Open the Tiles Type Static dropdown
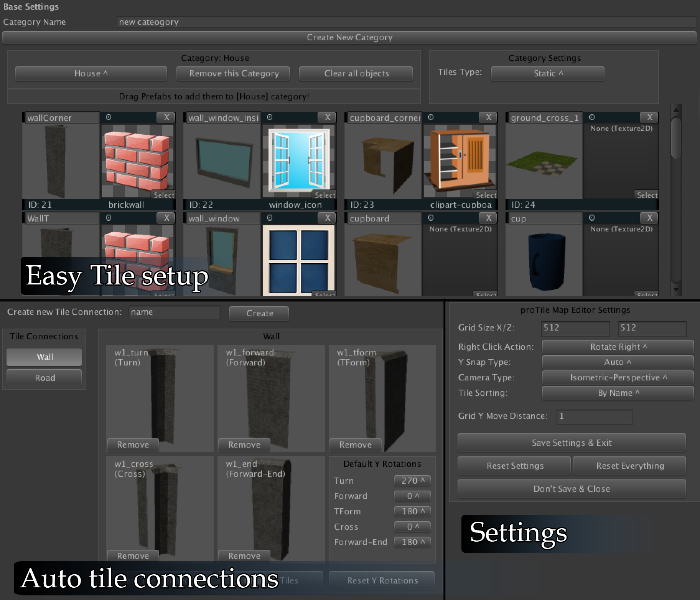 click(547, 74)
